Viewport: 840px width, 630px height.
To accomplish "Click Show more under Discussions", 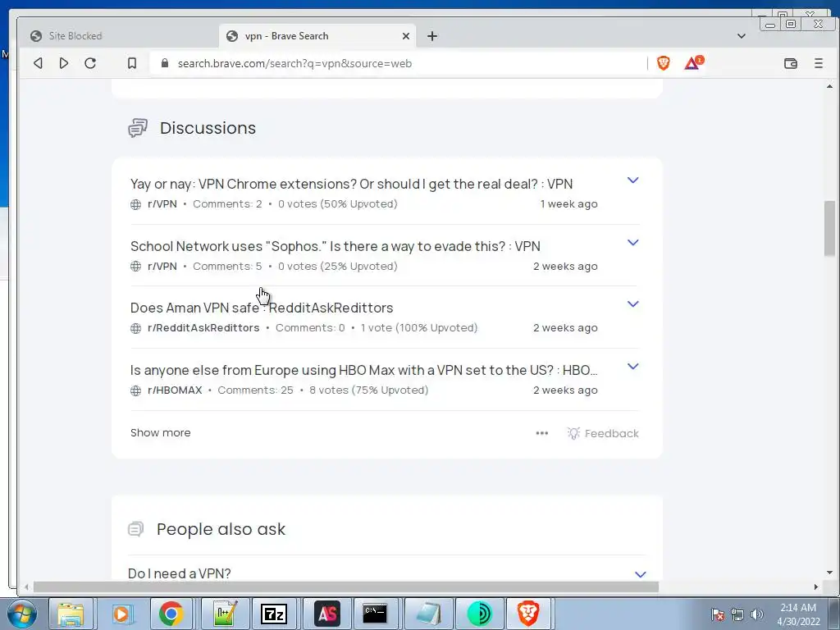I will coord(160,433).
